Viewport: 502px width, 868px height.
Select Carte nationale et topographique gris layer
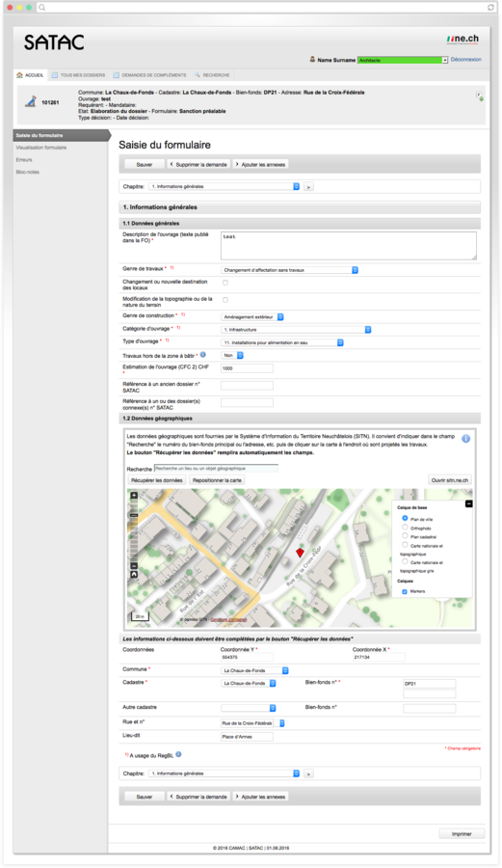[405, 562]
